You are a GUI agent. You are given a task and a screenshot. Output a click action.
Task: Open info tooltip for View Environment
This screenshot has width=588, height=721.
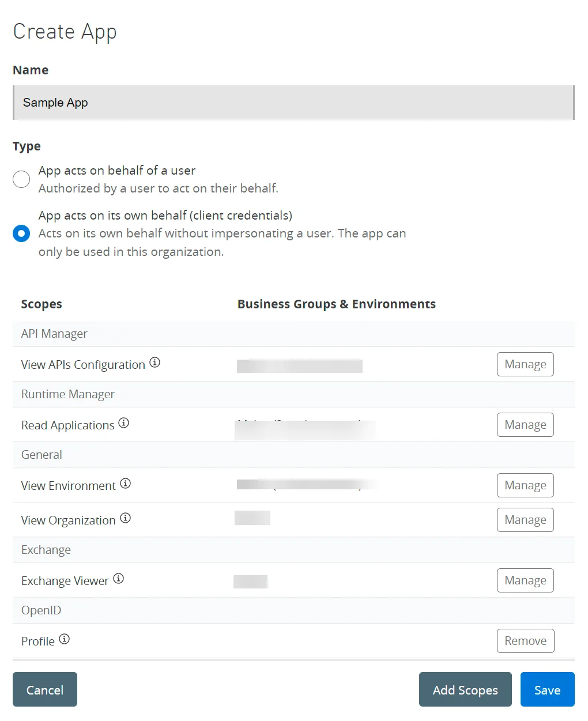coord(125,484)
